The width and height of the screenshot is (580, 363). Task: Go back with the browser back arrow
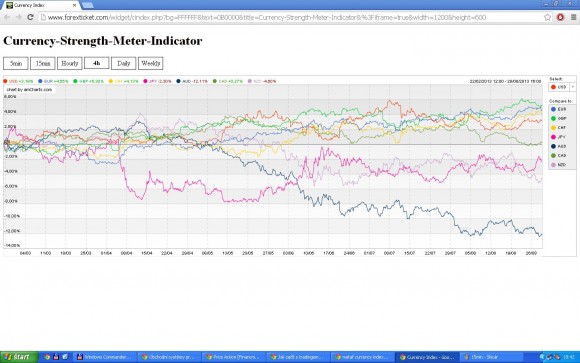7,17
